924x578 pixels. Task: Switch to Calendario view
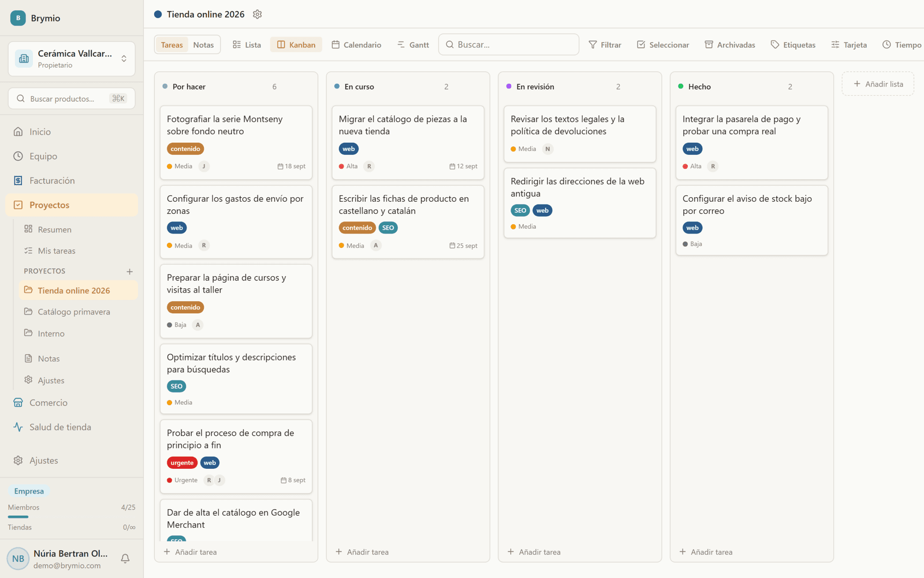click(356, 45)
